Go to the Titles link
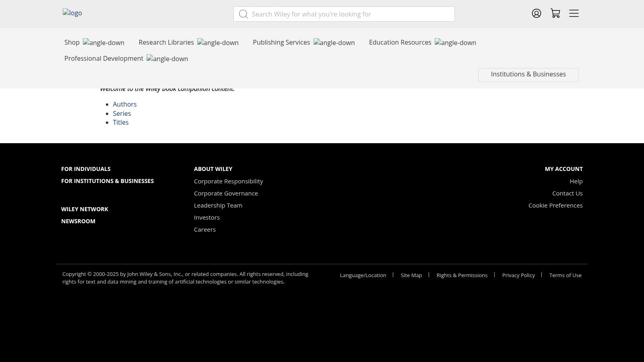The image size is (644, 362). pyautogui.click(x=121, y=123)
